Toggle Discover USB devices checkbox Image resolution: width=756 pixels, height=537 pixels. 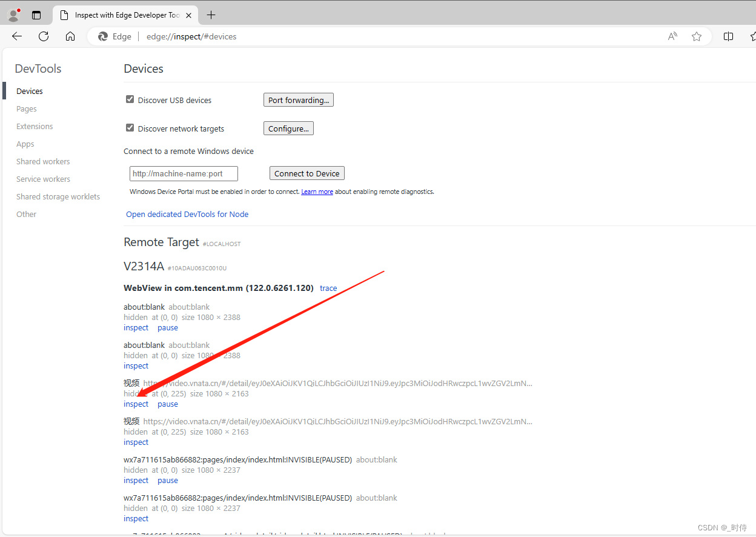(130, 99)
